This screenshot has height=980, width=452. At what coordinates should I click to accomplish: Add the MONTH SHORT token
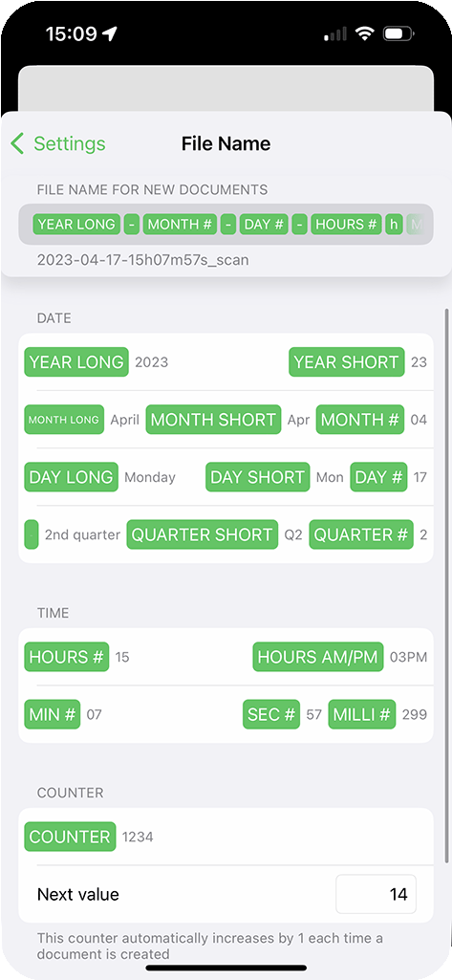pos(213,420)
